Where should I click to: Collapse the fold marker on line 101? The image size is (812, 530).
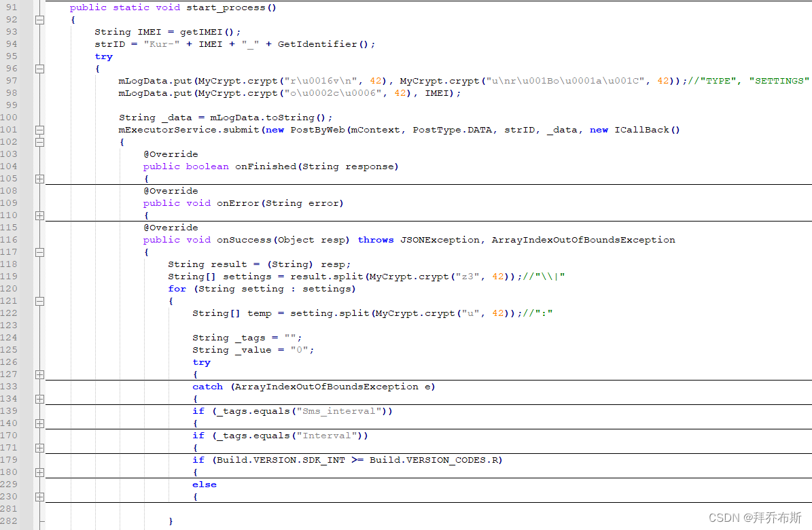pyautogui.click(x=39, y=130)
